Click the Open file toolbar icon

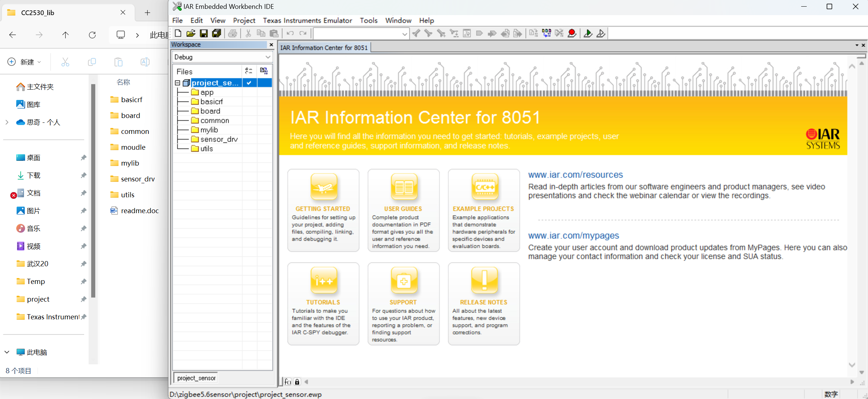point(191,34)
